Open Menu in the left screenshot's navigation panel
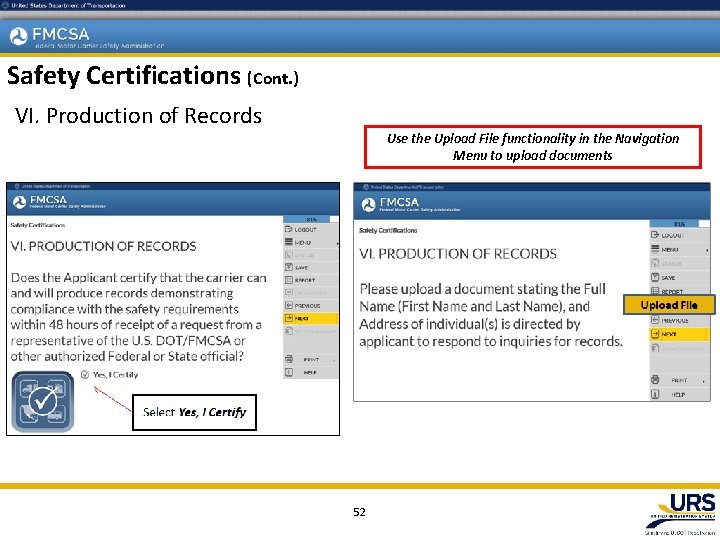 coord(311,242)
